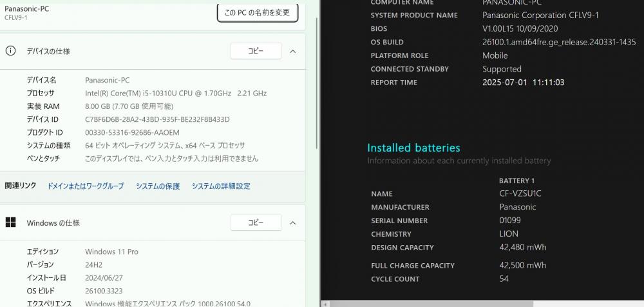The image size is (644, 307).
Task: Select the battery name CF-VZSU1C
Action: (520, 193)
